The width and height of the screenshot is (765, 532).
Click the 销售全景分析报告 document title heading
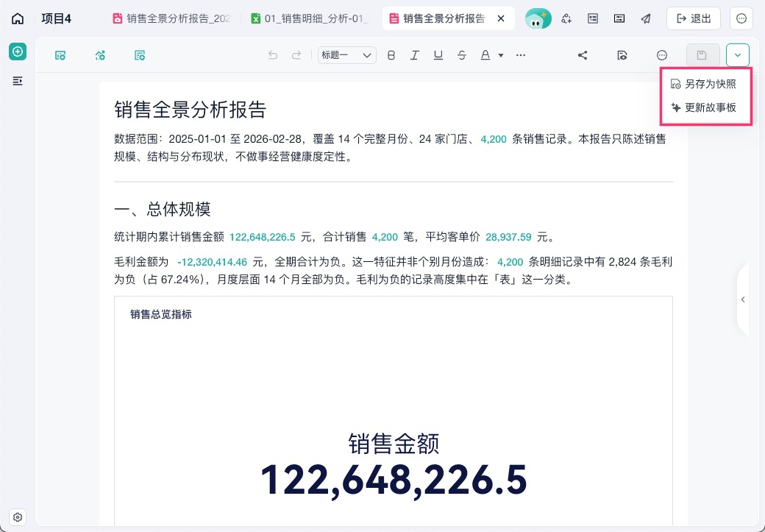click(191, 110)
